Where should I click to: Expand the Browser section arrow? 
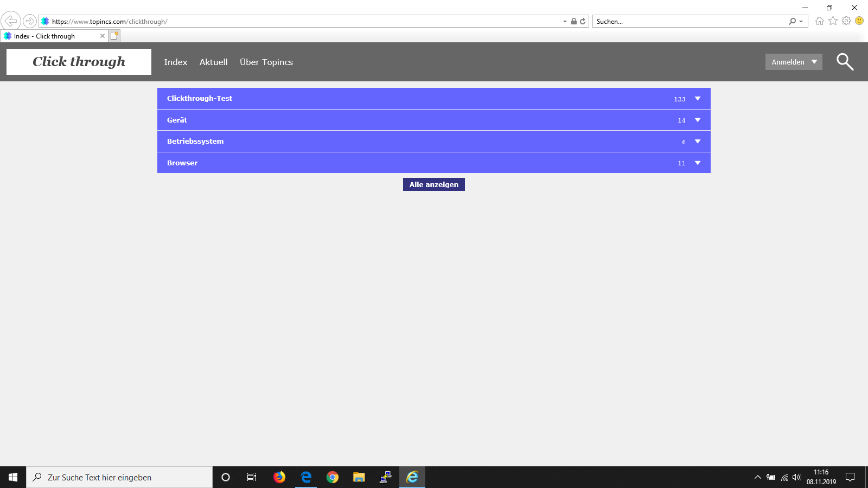pyautogui.click(x=698, y=163)
